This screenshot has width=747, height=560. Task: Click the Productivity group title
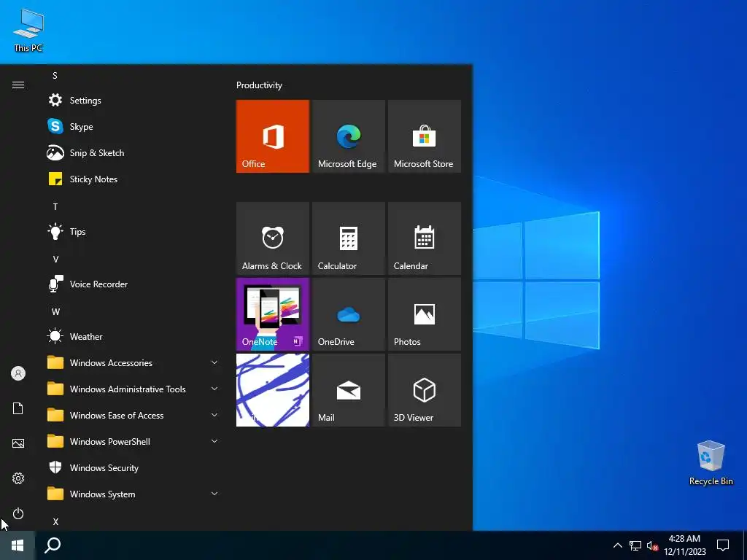click(x=259, y=85)
